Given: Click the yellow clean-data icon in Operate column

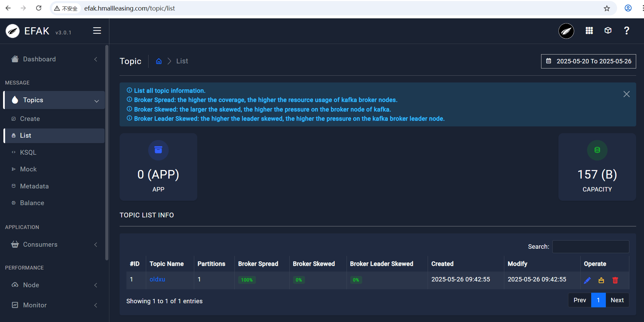Looking at the screenshot, I should (601, 280).
